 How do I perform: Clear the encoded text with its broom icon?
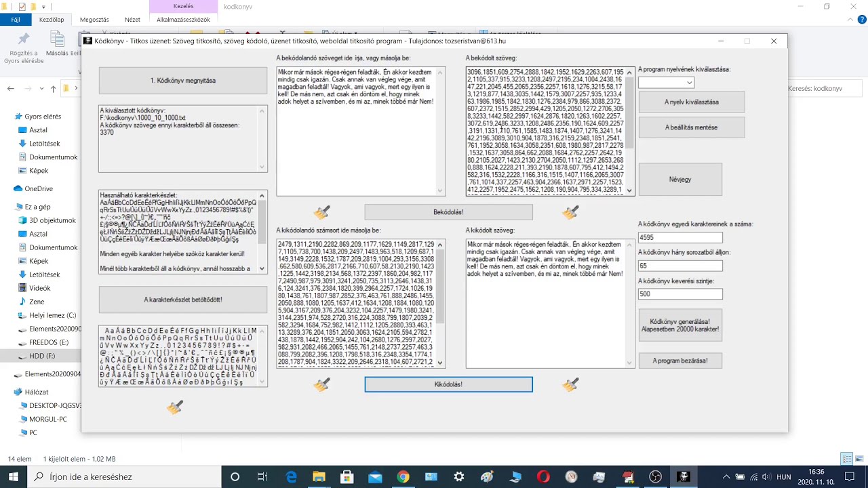click(570, 213)
